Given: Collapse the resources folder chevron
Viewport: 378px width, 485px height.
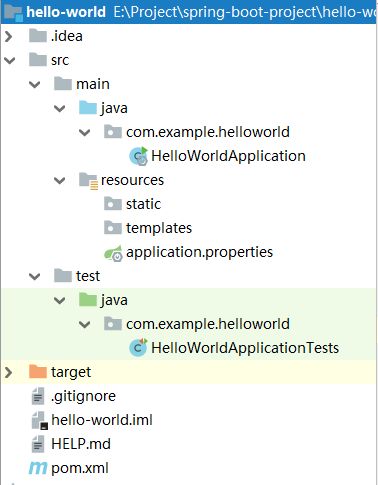Looking at the screenshot, I should point(60,180).
